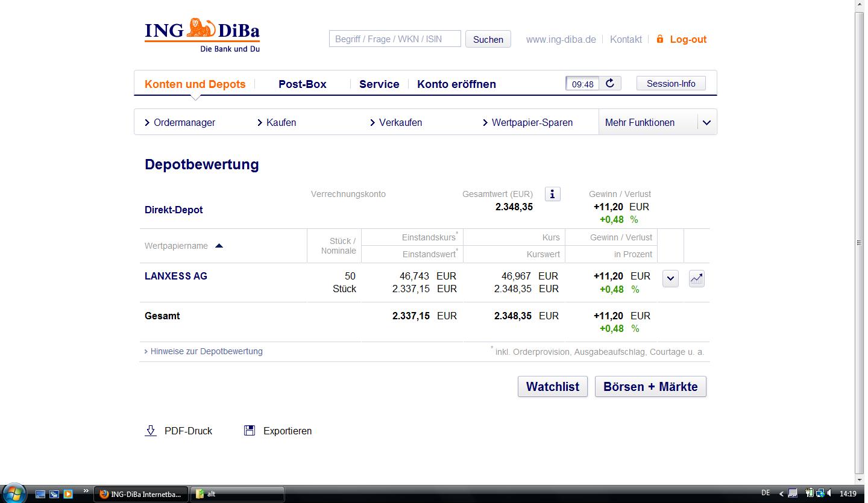
Task: Click the Exportieren link text
Action: pos(288,431)
